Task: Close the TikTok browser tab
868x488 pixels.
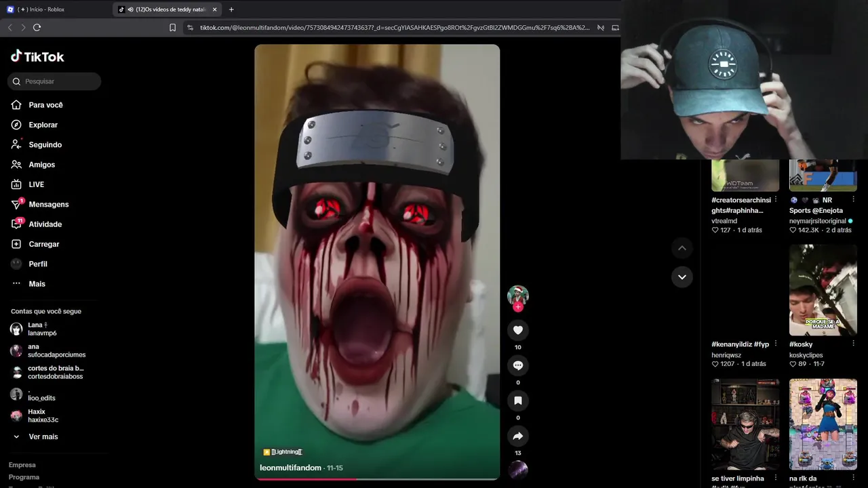Action: pyautogui.click(x=215, y=9)
